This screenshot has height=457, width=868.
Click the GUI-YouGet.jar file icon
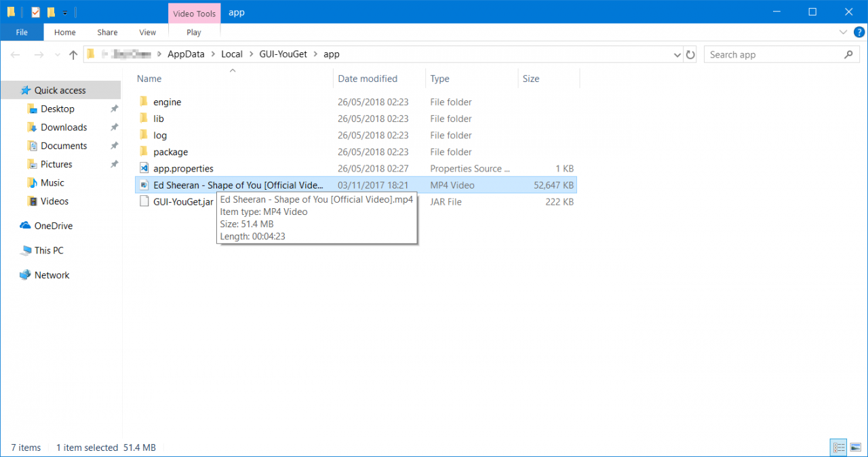(144, 201)
